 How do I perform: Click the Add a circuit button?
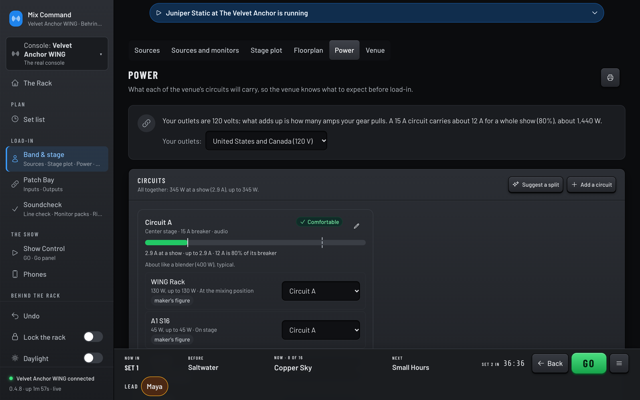(591, 184)
